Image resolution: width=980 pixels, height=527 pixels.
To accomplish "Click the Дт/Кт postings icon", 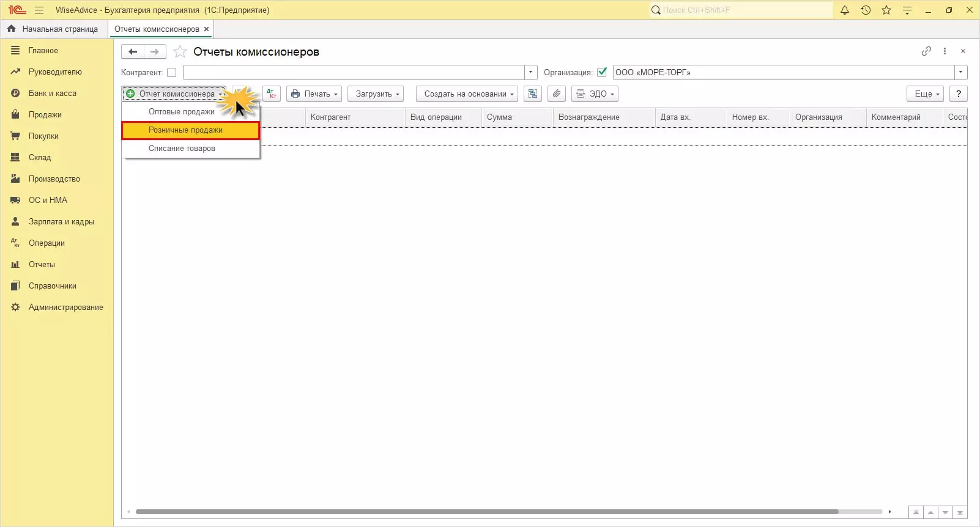I will pos(272,94).
